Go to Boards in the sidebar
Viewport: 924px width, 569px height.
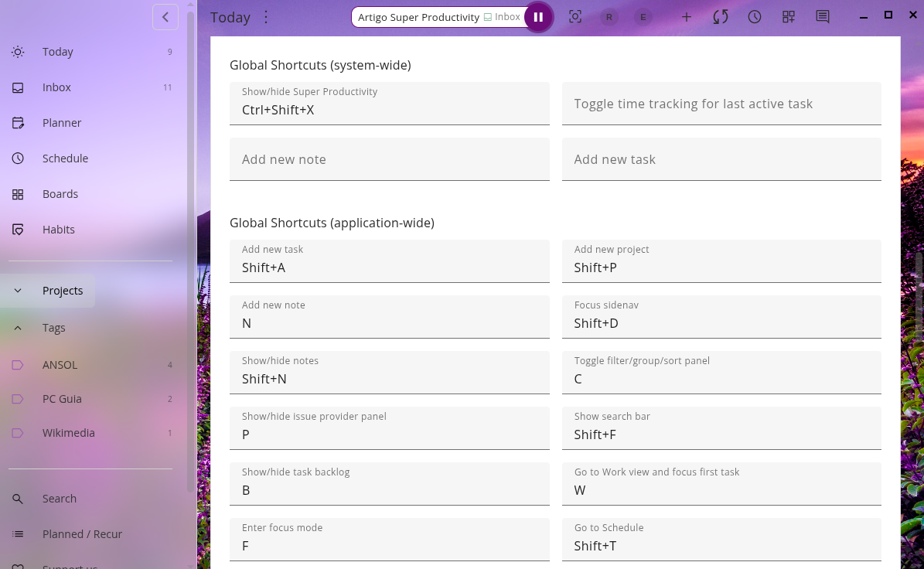tap(60, 194)
